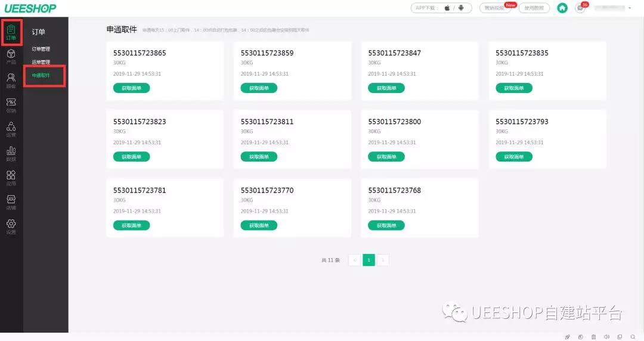This screenshot has height=341, width=644.
Task: Click the Android app download icon
Action: click(x=461, y=8)
